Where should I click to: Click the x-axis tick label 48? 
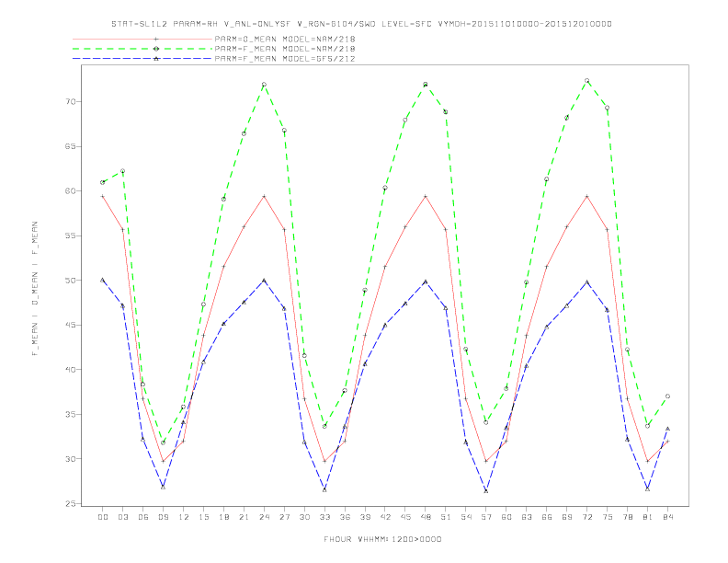(x=426, y=517)
